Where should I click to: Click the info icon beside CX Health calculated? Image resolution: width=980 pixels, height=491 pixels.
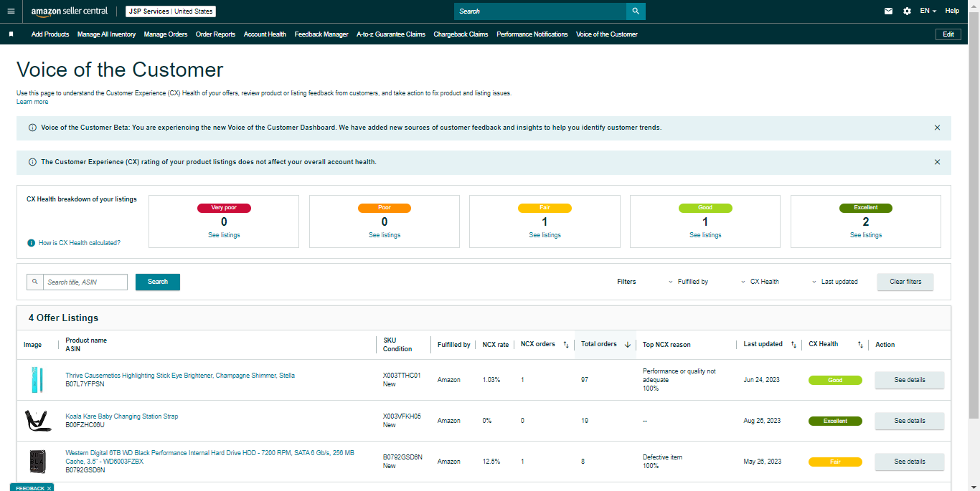31,243
